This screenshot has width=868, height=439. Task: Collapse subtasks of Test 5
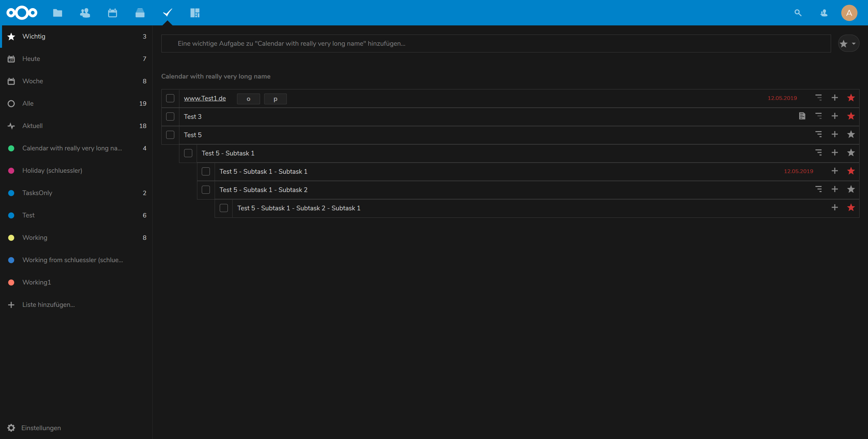pyautogui.click(x=818, y=134)
